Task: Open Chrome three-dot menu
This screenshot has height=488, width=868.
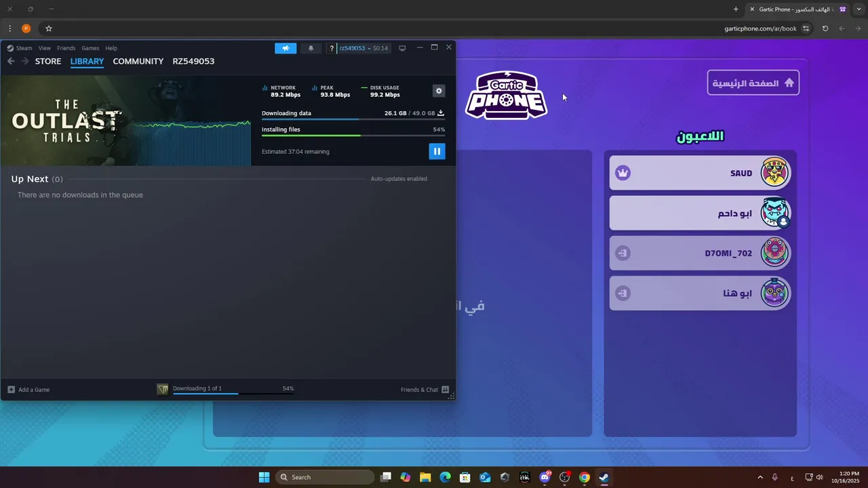Action: (x=9, y=28)
